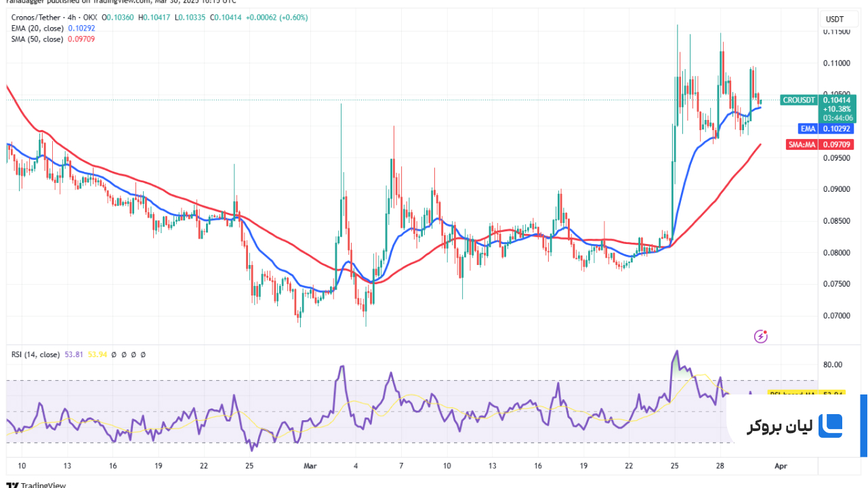Viewport: 868px width, 488px height.
Task: Click the 28 date label on the time axis
Action: click(x=720, y=466)
